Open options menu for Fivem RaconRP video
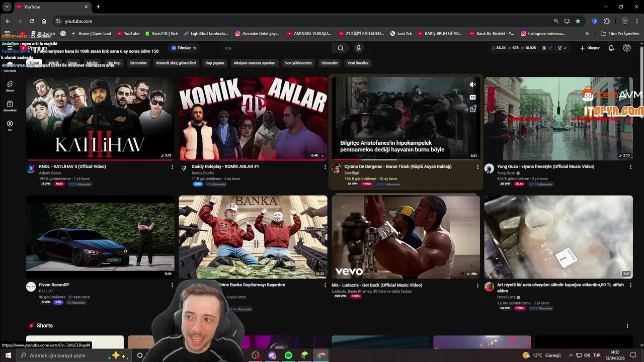The height and width of the screenshot is (362, 644). point(172,285)
